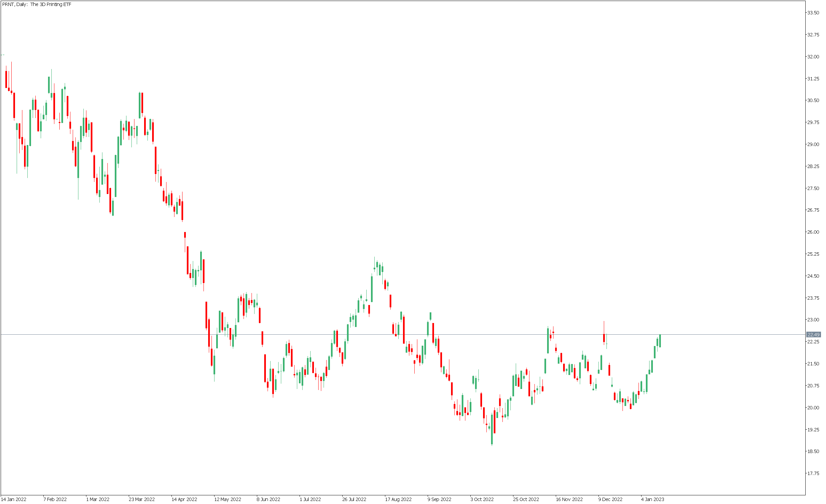The image size is (826, 504).
Task: Click the 20.00 price axis label
Action: coord(813,408)
